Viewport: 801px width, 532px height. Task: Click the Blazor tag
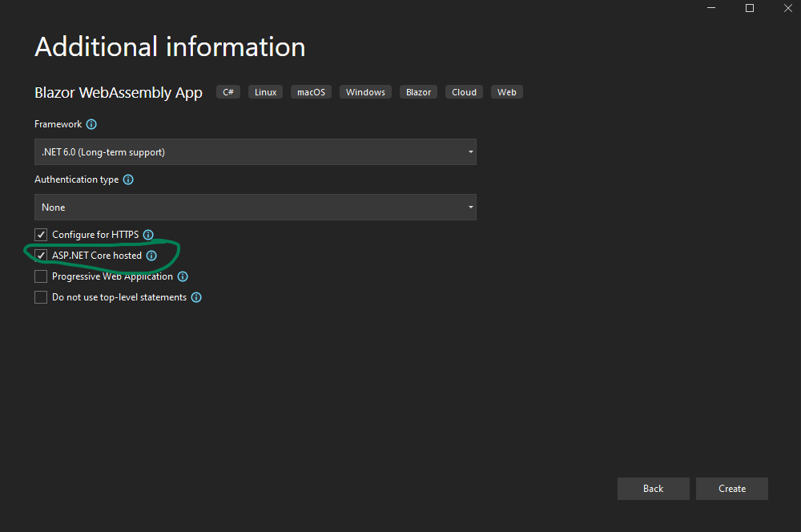[x=418, y=92]
